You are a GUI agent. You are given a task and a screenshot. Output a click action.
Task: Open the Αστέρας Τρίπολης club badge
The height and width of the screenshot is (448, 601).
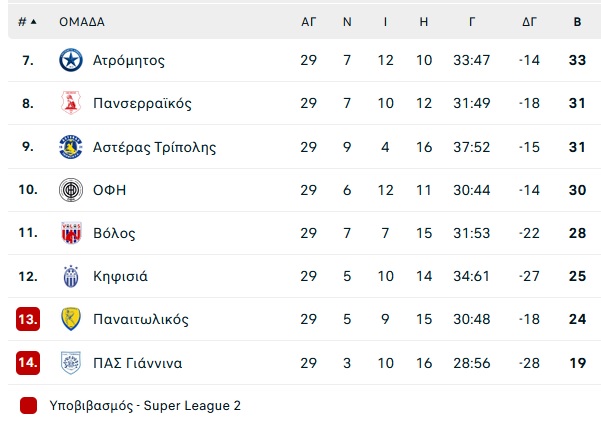pyautogui.click(x=71, y=147)
